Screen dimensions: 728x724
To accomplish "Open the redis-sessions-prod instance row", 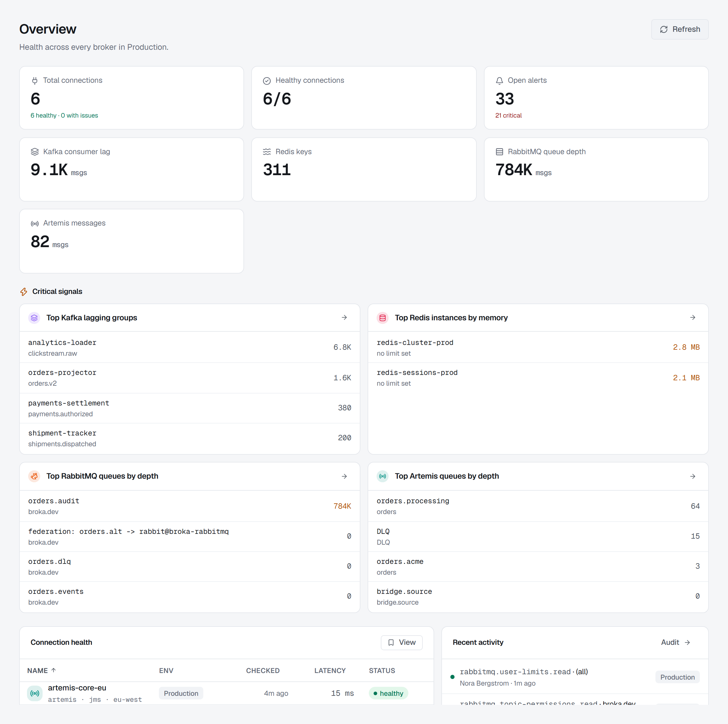I will [538, 378].
